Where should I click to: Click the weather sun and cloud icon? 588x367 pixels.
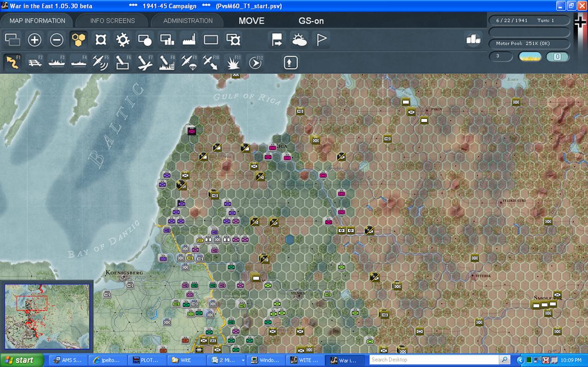coord(300,40)
